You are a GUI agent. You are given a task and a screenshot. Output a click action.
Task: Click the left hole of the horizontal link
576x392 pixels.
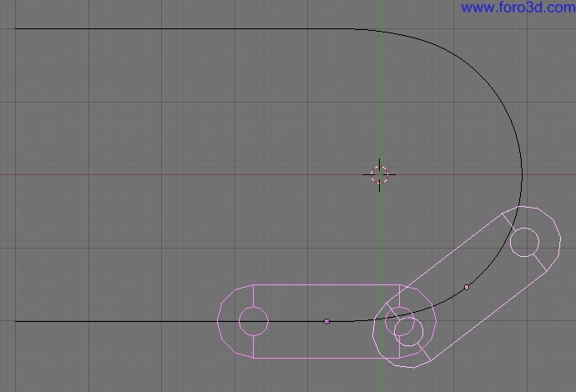pyautogui.click(x=254, y=321)
